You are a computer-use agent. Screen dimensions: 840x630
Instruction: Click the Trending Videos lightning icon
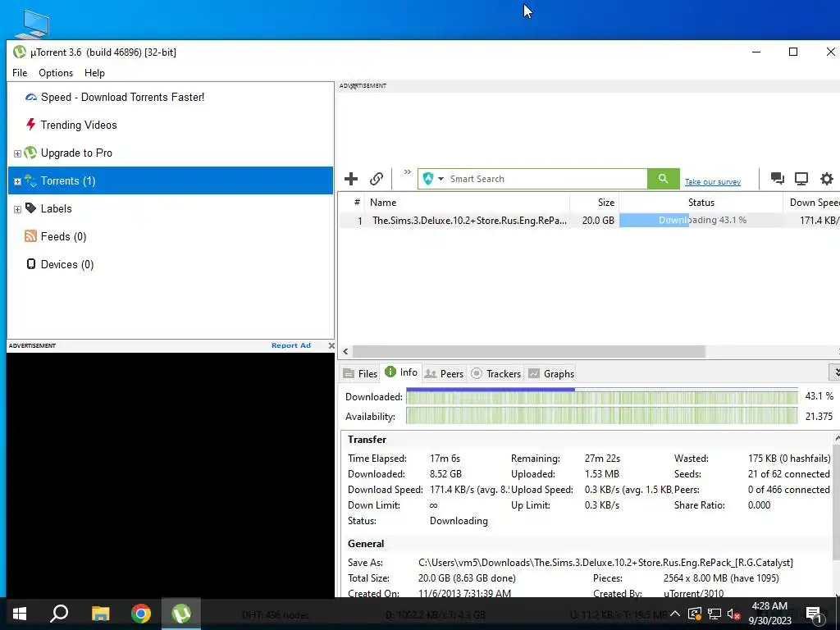tap(31, 125)
